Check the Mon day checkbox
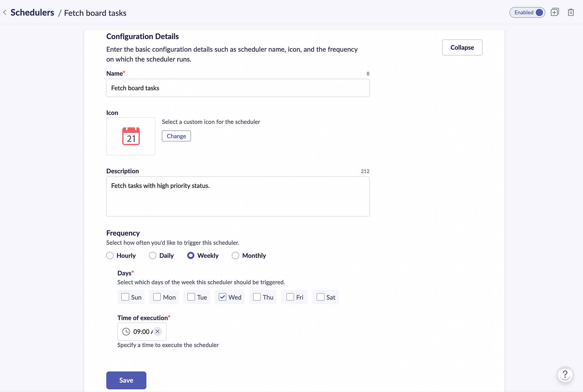 point(157,297)
